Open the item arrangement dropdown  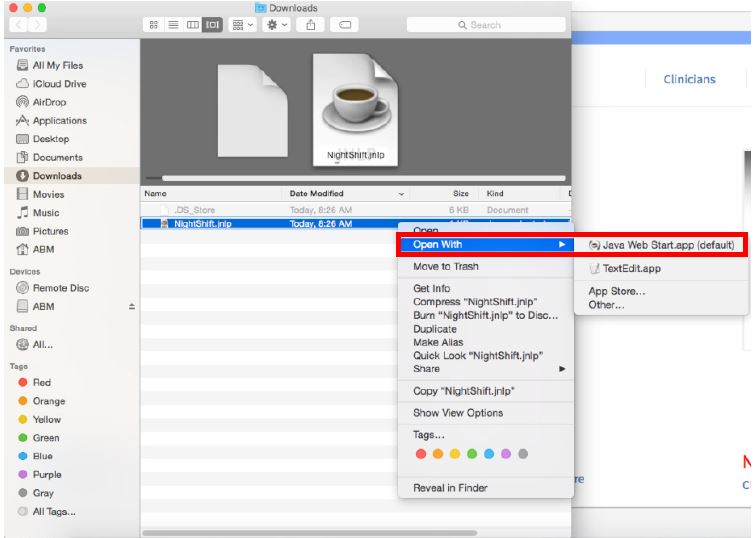point(242,25)
